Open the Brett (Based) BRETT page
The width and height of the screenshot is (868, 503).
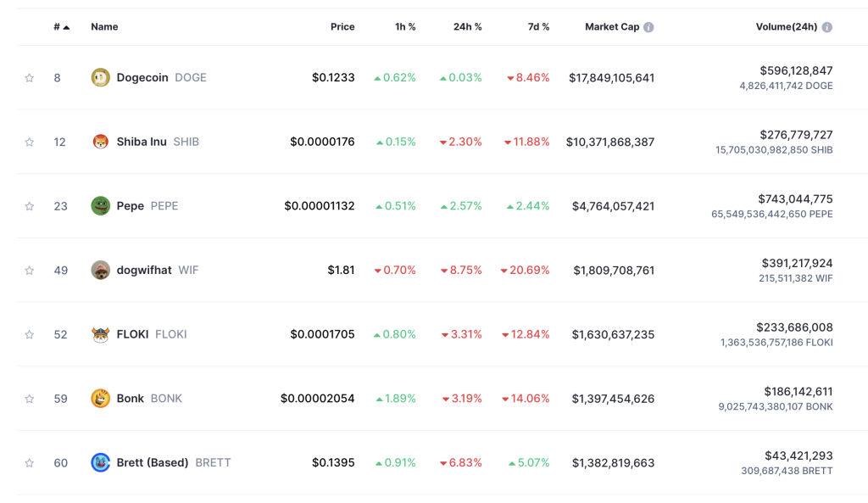click(x=173, y=462)
